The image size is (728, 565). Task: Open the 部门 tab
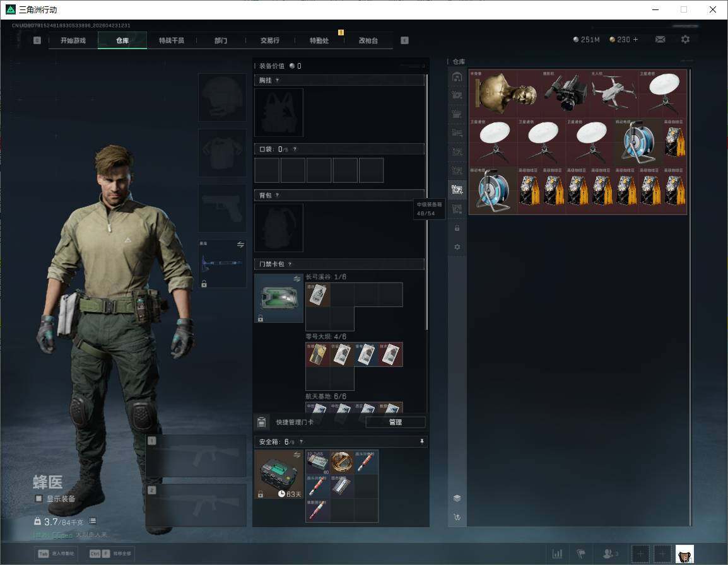[x=221, y=40]
